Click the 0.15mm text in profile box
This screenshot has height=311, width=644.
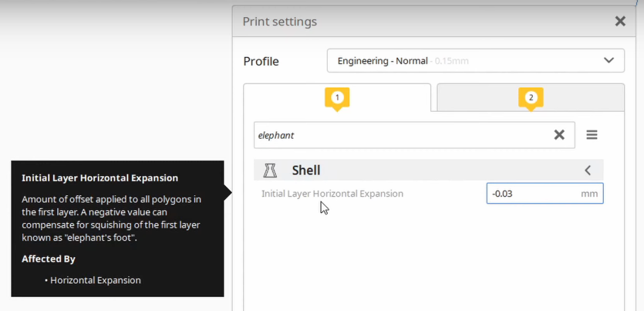pyautogui.click(x=451, y=61)
